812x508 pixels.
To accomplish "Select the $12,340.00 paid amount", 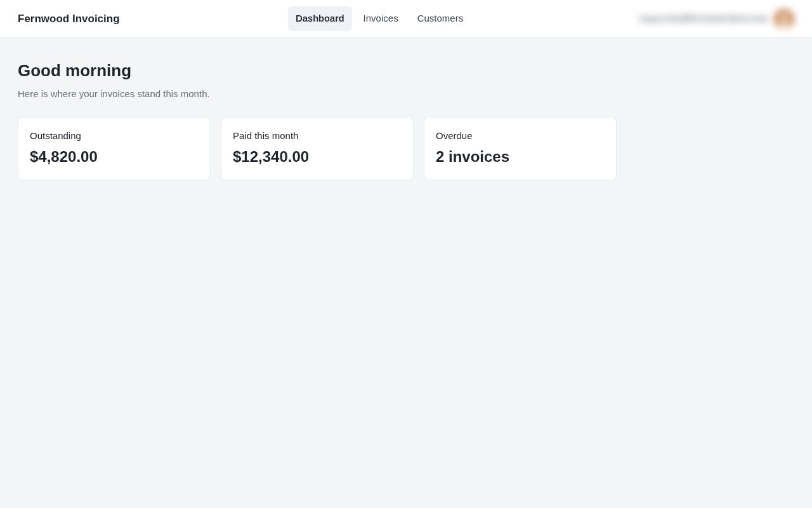I will click(271, 157).
